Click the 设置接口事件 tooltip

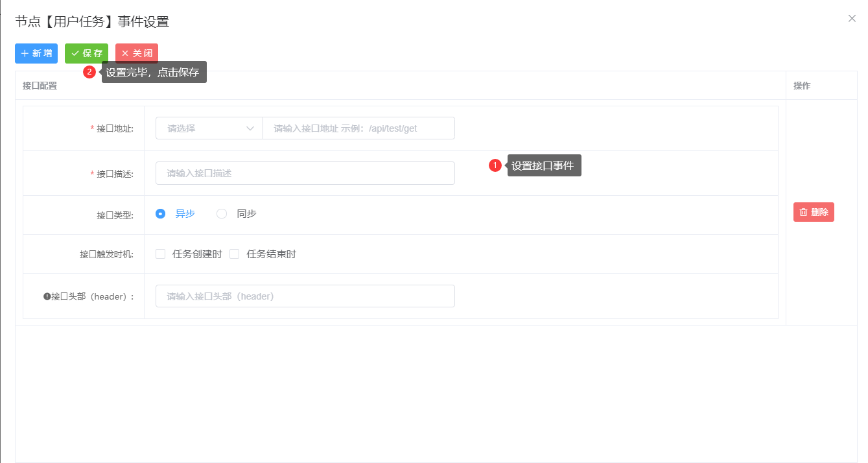(543, 165)
